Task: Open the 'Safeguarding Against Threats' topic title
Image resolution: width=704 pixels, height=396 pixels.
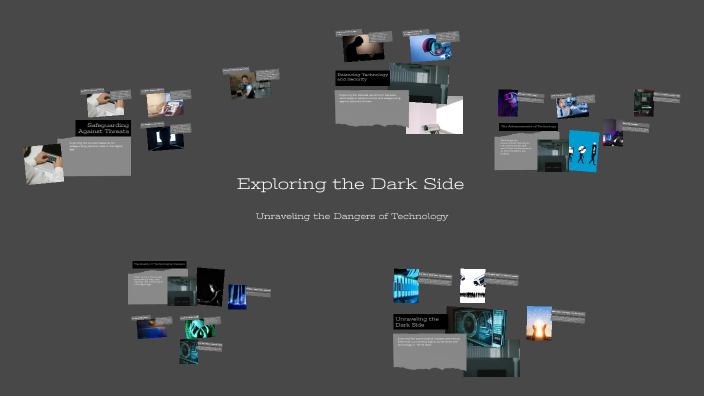Action: (103, 128)
